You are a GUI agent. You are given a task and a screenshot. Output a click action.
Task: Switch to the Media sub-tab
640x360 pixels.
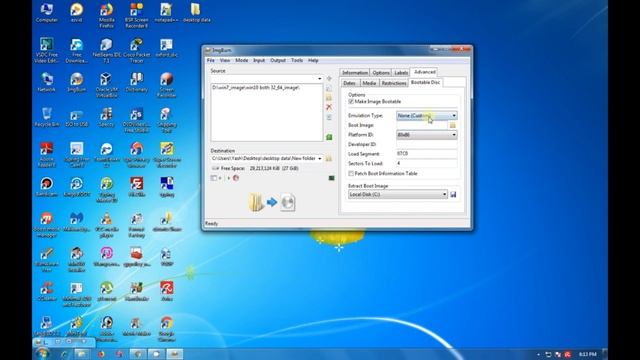pos(369,83)
